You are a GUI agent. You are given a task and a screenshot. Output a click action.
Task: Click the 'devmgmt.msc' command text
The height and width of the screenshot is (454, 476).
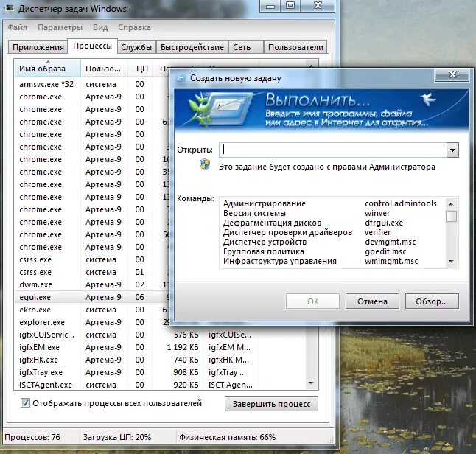[x=390, y=242]
